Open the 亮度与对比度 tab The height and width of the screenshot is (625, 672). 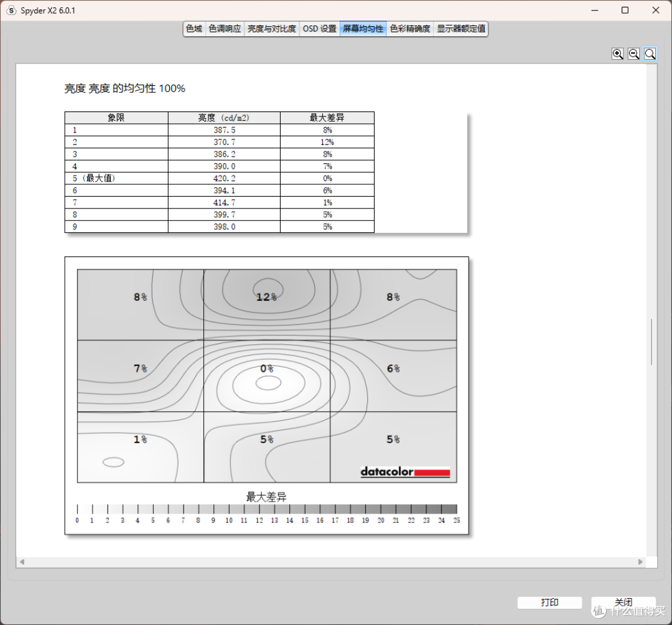tap(272, 29)
